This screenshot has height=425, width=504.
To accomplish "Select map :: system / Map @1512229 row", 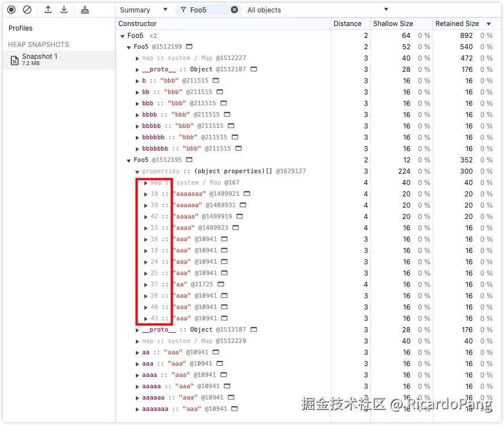I will coord(309,341).
